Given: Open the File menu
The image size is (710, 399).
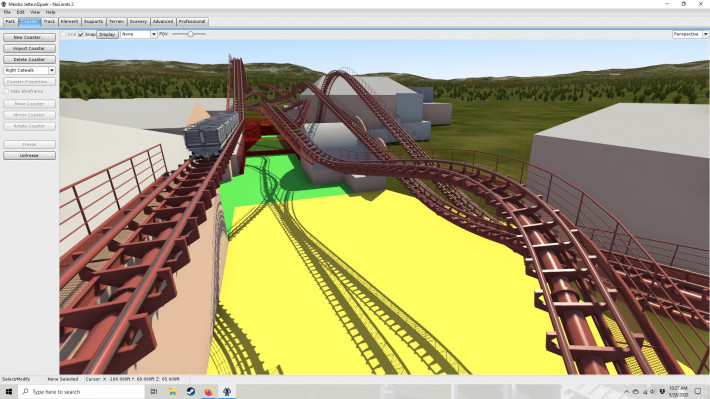Looking at the screenshot, I should pyautogui.click(x=7, y=12).
